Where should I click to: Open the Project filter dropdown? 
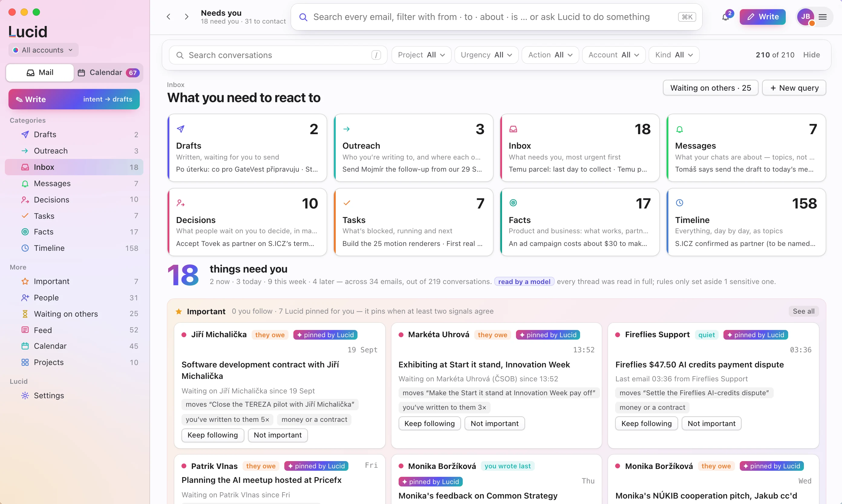(x=421, y=55)
